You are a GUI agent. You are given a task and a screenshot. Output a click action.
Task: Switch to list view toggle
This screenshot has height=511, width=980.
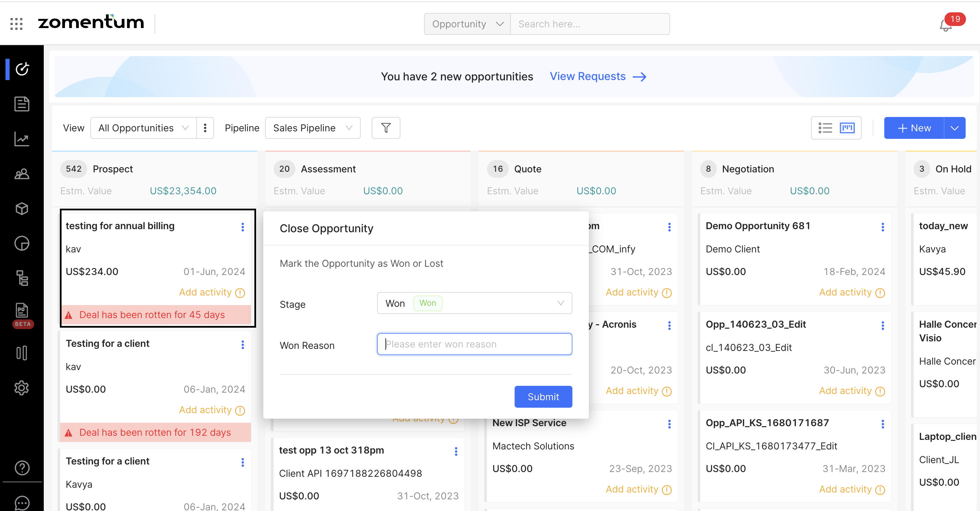[x=825, y=128]
